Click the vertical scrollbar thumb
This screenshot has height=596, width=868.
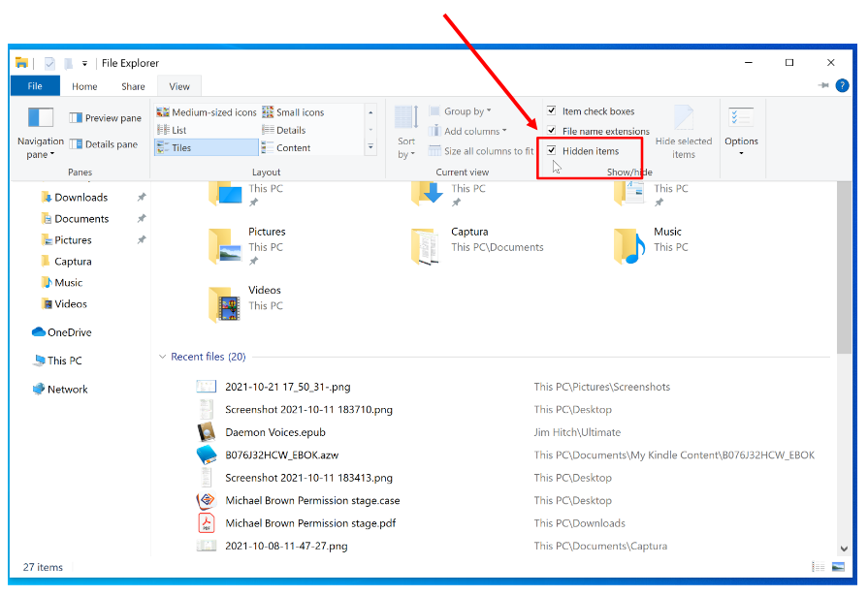click(x=844, y=267)
